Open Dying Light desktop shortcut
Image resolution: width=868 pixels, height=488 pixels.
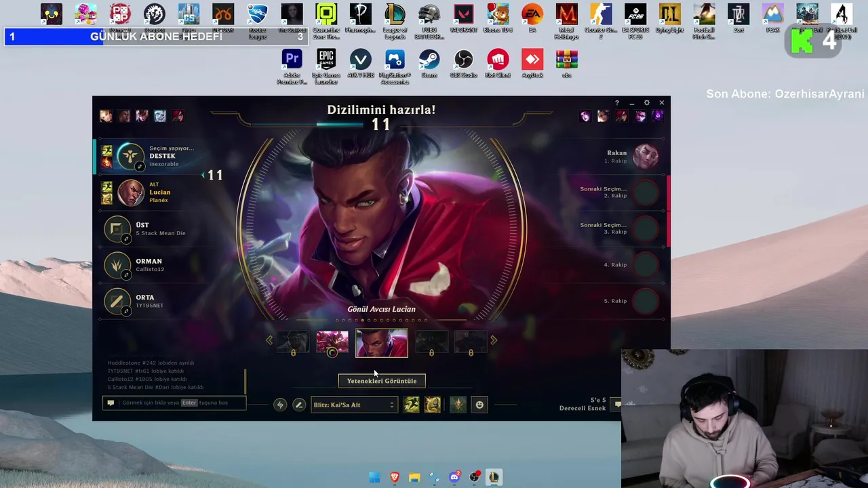(670, 18)
